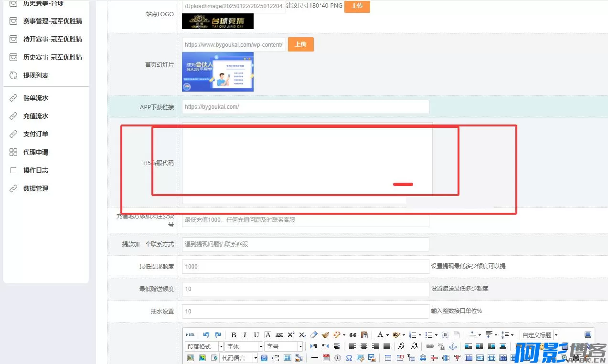The image size is (608, 364).
Task: Click the eraser clear-format icon
Action: [314, 335]
